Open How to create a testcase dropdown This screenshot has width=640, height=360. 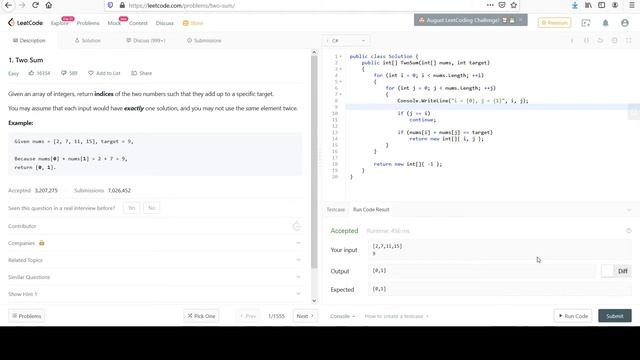pyautogui.click(x=397, y=316)
